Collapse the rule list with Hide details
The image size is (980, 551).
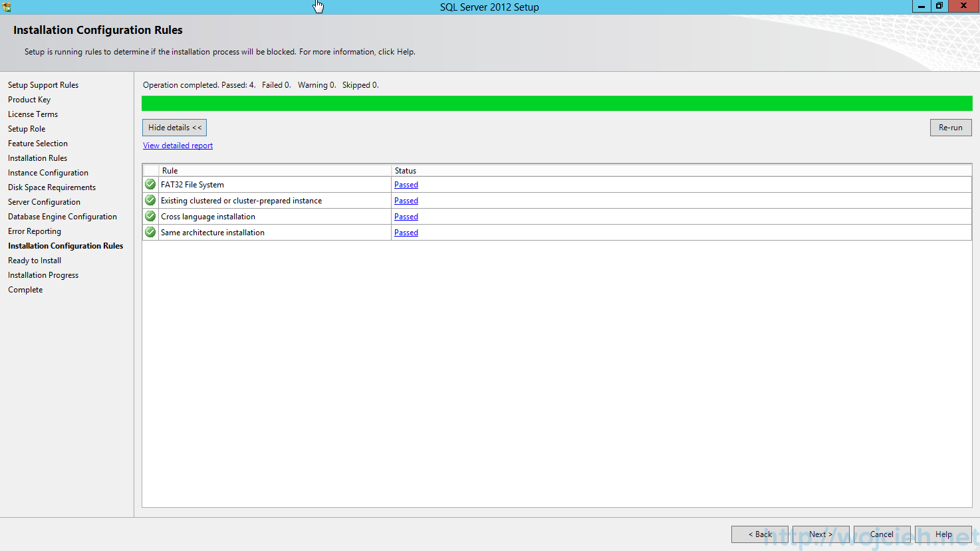click(x=174, y=128)
